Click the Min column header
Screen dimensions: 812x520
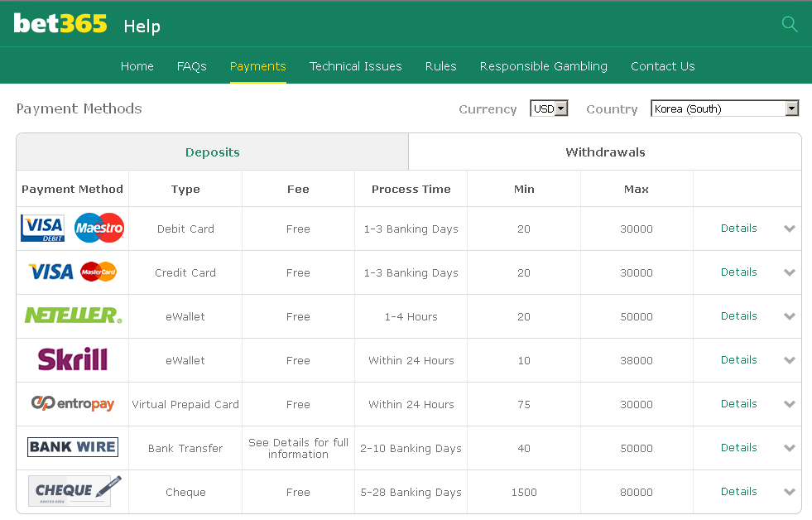524,189
